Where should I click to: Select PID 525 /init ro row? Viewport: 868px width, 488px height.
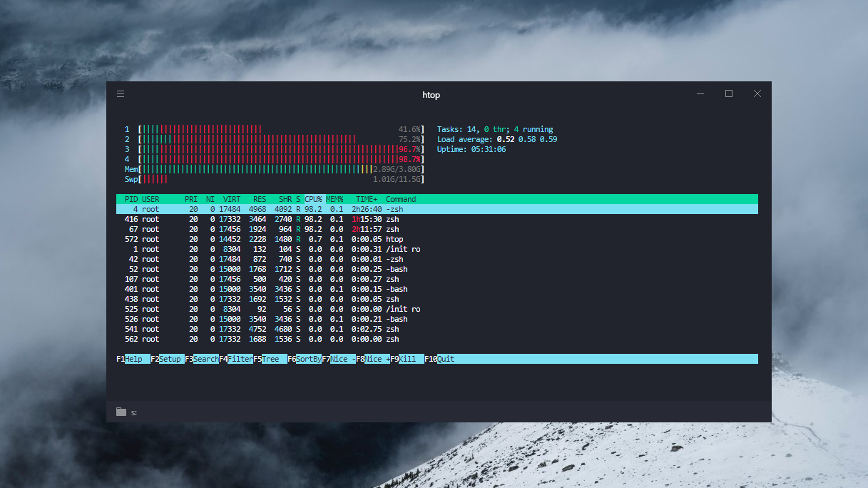[x=437, y=309]
